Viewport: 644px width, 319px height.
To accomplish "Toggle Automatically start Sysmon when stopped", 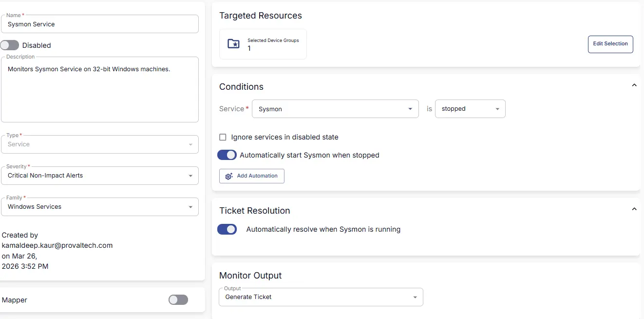I will 227,155.
